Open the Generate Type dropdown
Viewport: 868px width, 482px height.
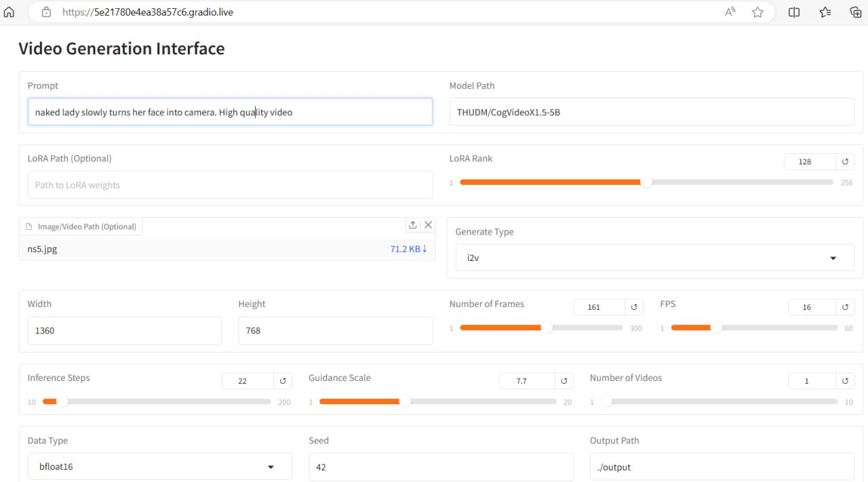650,258
